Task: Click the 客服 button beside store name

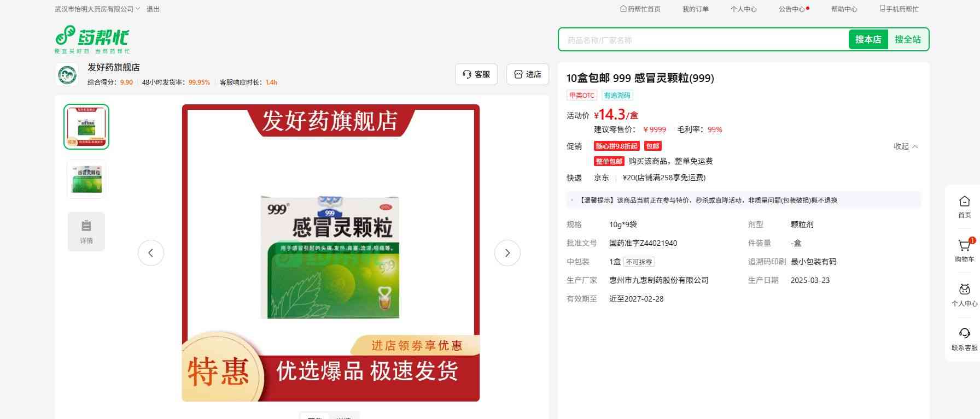Action: click(476, 74)
